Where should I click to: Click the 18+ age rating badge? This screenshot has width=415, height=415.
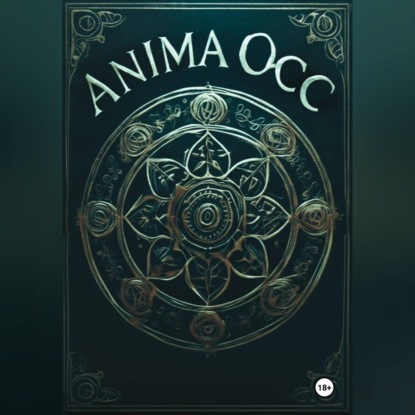click(324, 388)
